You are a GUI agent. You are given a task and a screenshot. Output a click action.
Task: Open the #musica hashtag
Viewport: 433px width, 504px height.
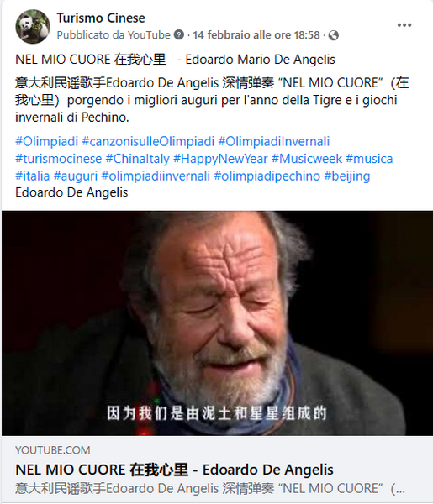(x=369, y=159)
